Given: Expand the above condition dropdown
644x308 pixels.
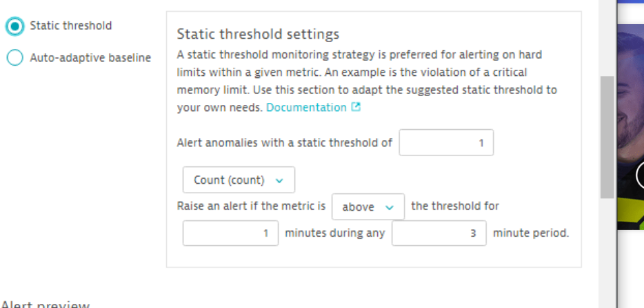Looking at the screenshot, I should (368, 206).
